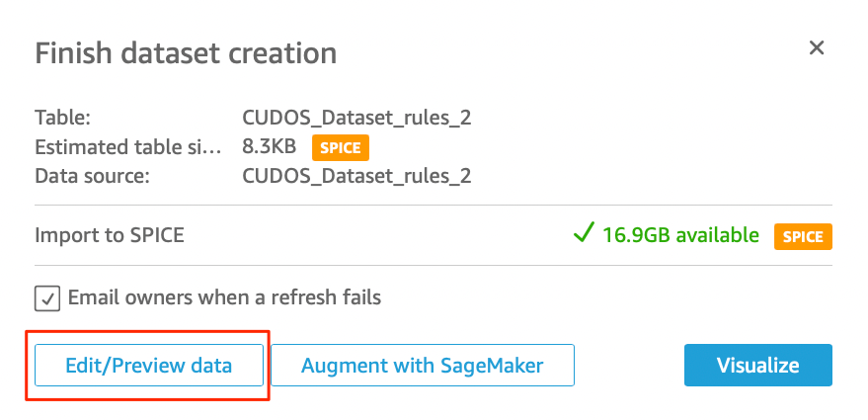Select the Data source value CUDOS_Dataset_rules_2
This screenshot has width=868, height=420.
point(356,177)
